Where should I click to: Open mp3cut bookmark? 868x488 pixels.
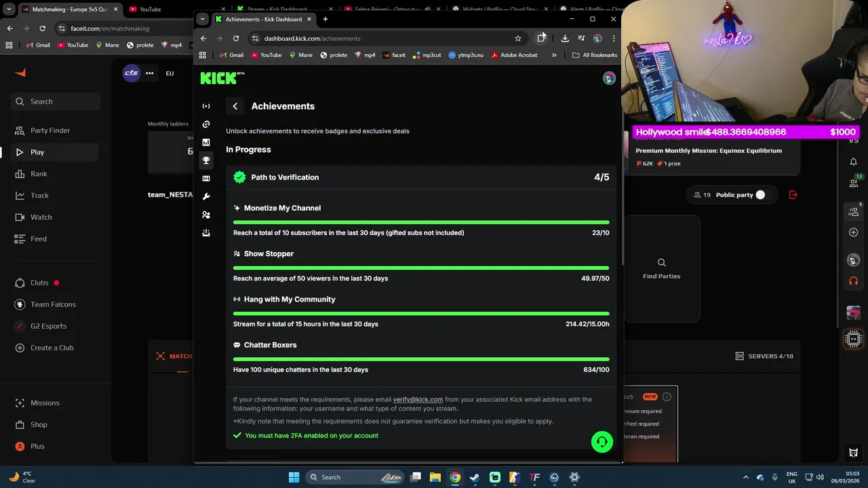427,55
